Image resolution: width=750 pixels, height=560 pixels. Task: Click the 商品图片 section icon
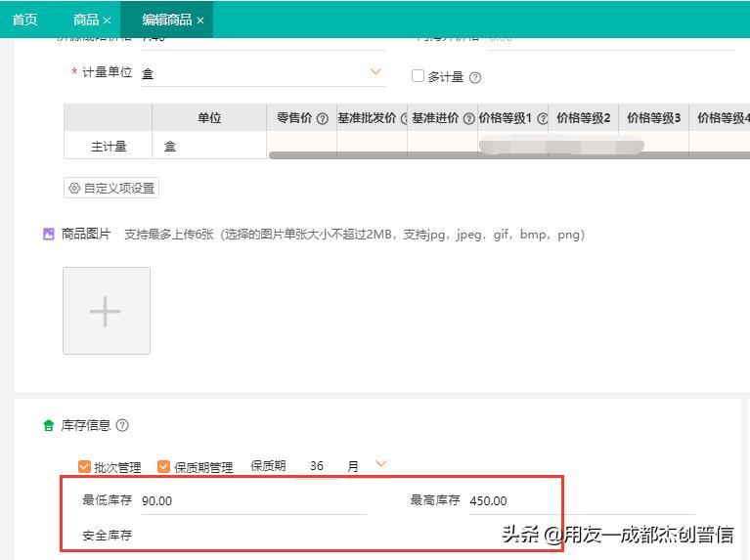(49, 234)
